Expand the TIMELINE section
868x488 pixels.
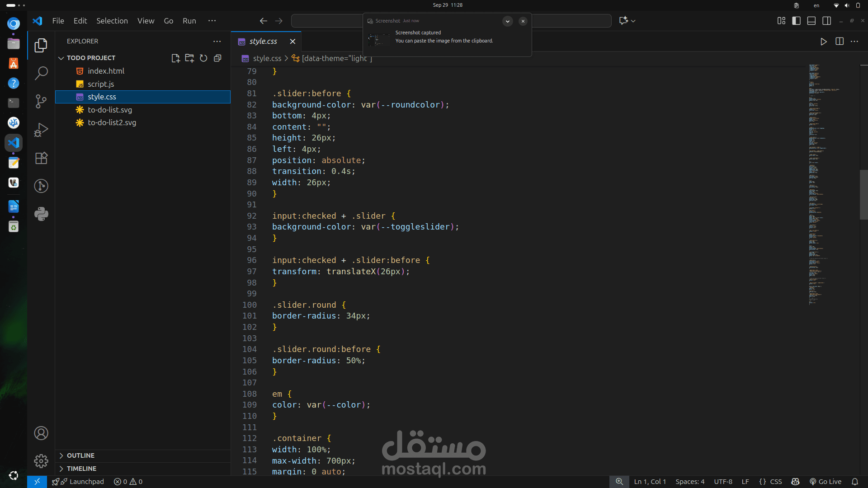(x=81, y=469)
